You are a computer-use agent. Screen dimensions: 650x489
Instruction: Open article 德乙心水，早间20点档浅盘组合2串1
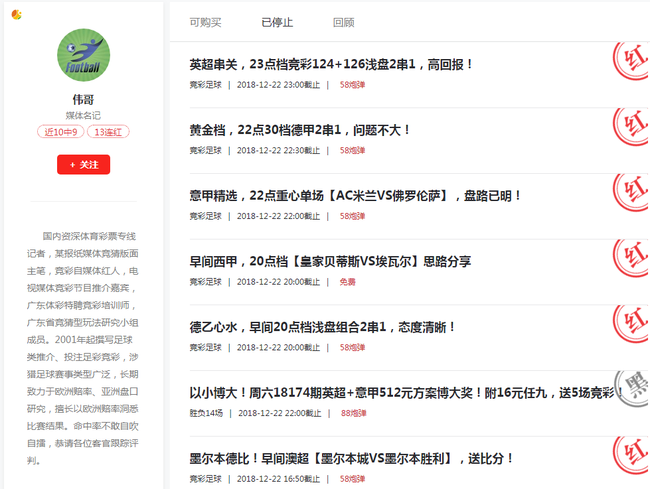(x=322, y=327)
